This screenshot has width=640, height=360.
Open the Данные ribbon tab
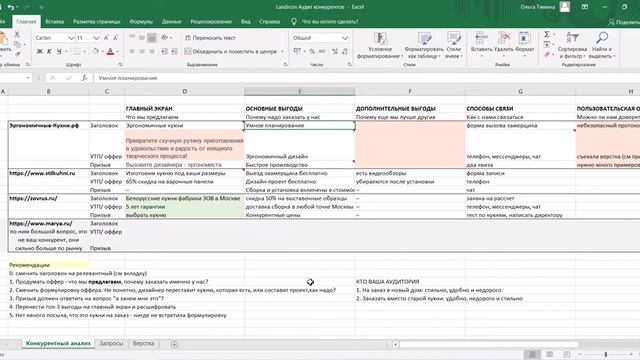point(171,22)
